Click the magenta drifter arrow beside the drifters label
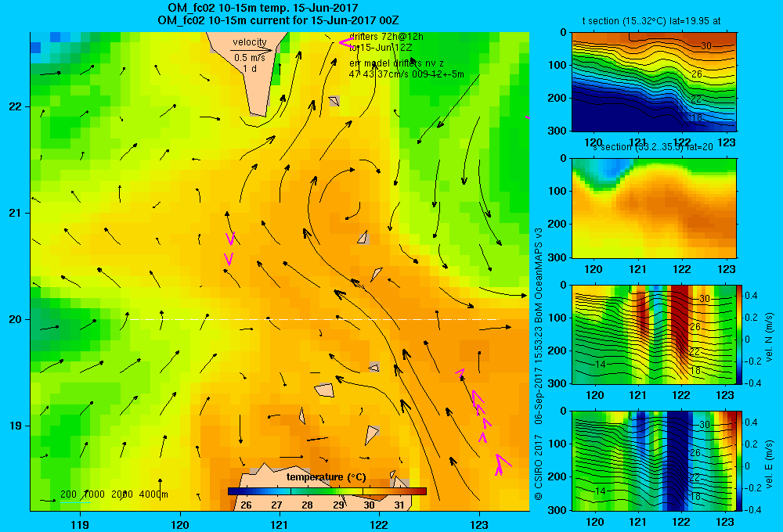This screenshot has height=532, width=783. [x=345, y=42]
